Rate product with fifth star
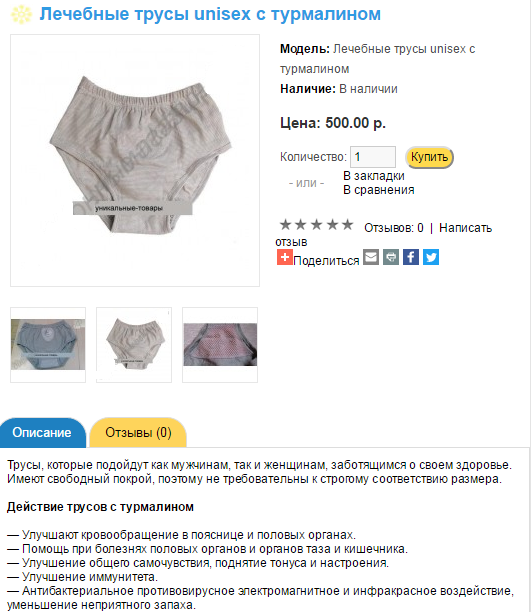Screen dimensions: 531x612 click(347, 224)
